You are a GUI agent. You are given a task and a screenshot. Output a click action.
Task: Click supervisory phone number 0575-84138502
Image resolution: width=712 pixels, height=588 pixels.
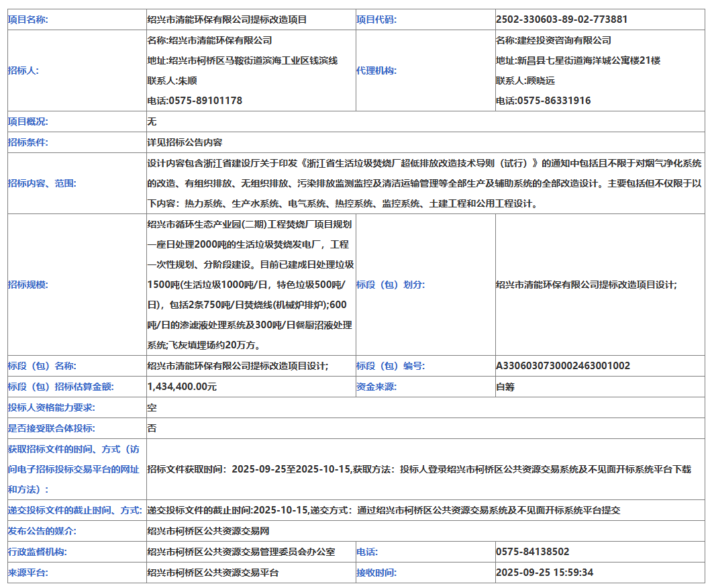point(532,552)
